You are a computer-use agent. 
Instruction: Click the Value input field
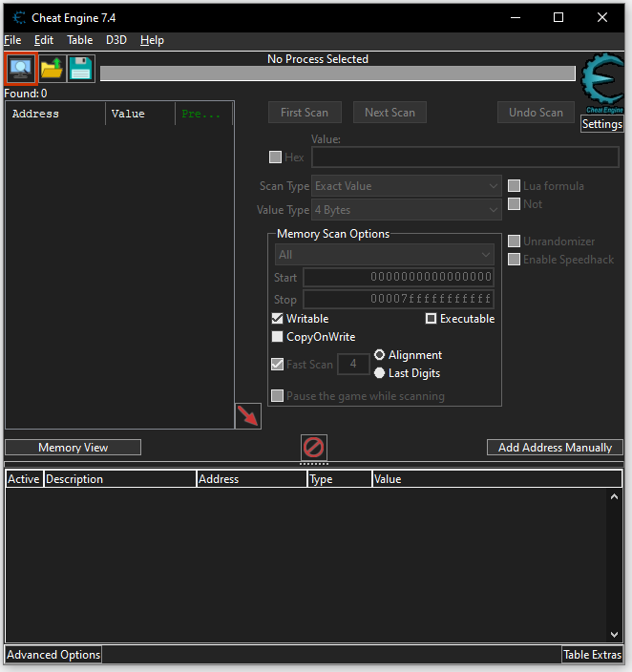click(465, 157)
